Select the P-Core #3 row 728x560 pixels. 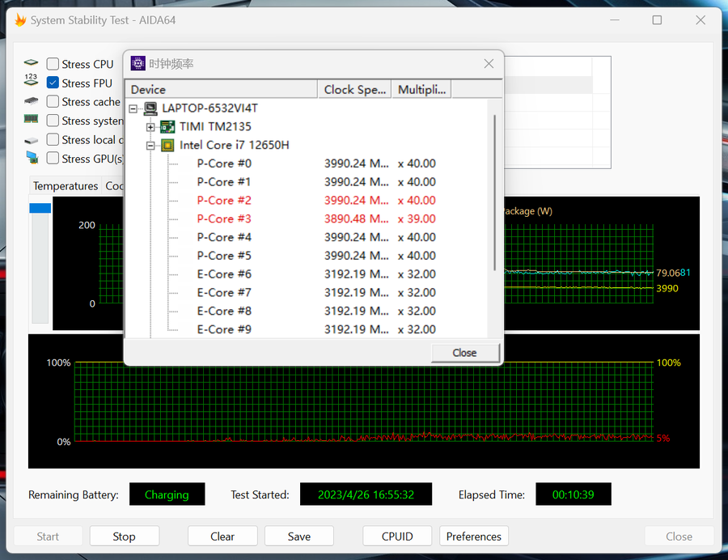(224, 219)
